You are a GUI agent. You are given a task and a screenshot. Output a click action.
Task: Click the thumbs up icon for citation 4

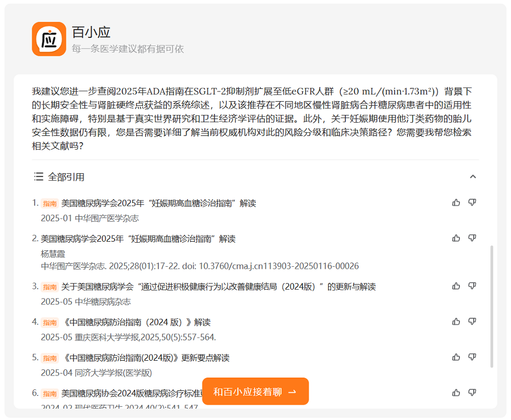(456, 322)
